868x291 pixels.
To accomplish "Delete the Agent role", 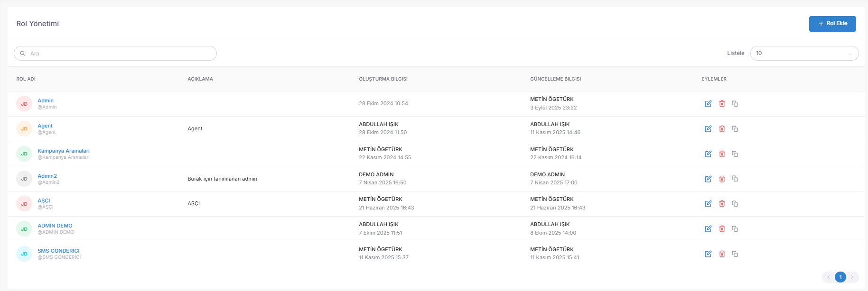I will coord(722,129).
